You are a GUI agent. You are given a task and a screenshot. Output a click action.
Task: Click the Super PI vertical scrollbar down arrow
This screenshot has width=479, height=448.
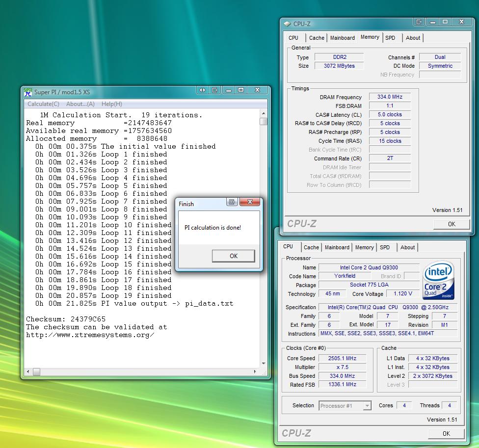point(264,364)
